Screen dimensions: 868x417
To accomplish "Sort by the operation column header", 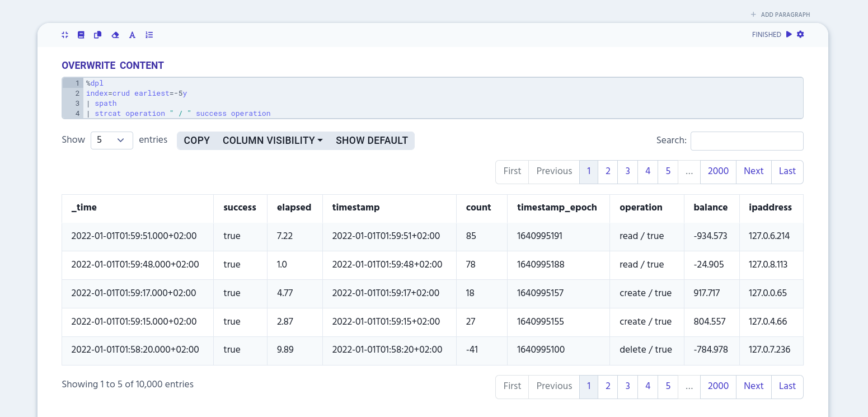I will point(647,208).
